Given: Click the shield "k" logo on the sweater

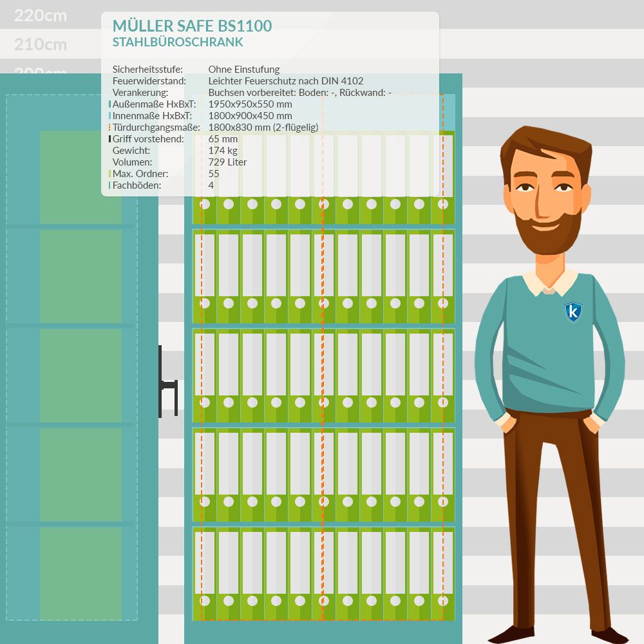Looking at the screenshot, I should click(573, 312).
